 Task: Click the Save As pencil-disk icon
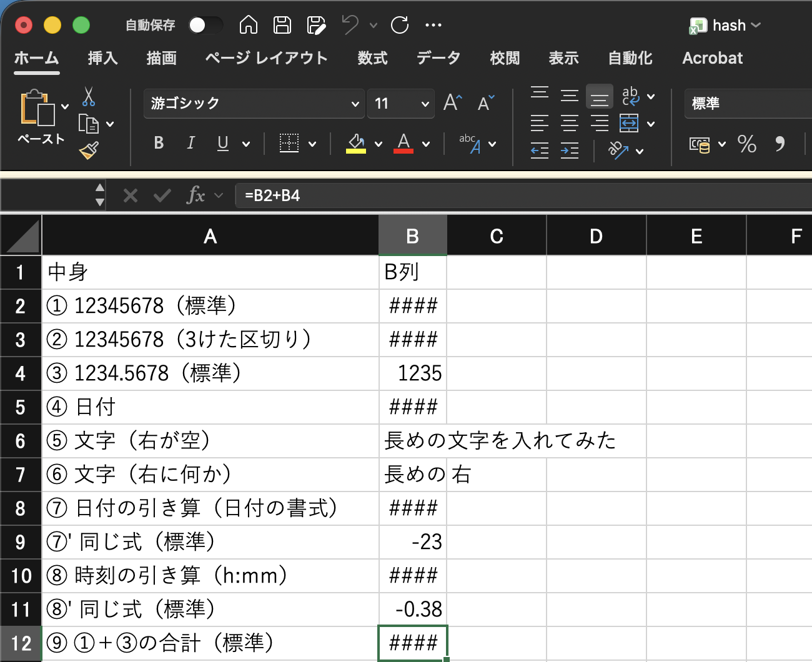click(316, 25)
